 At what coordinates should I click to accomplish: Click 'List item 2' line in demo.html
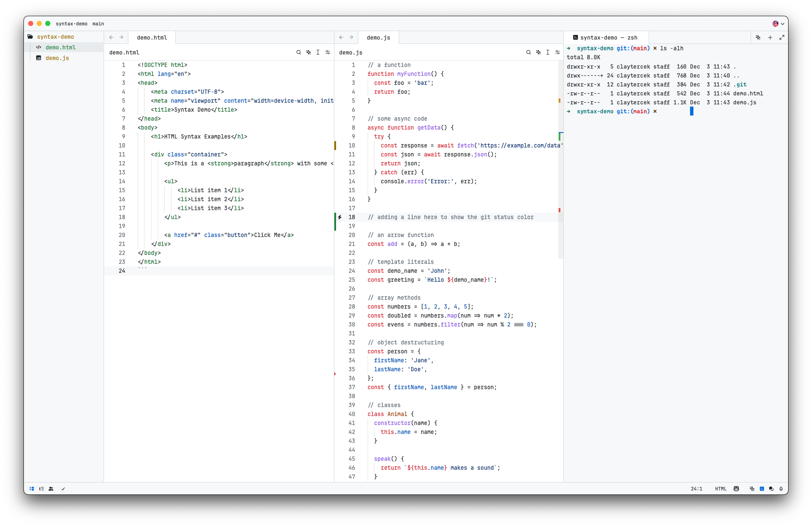(211, 199)
